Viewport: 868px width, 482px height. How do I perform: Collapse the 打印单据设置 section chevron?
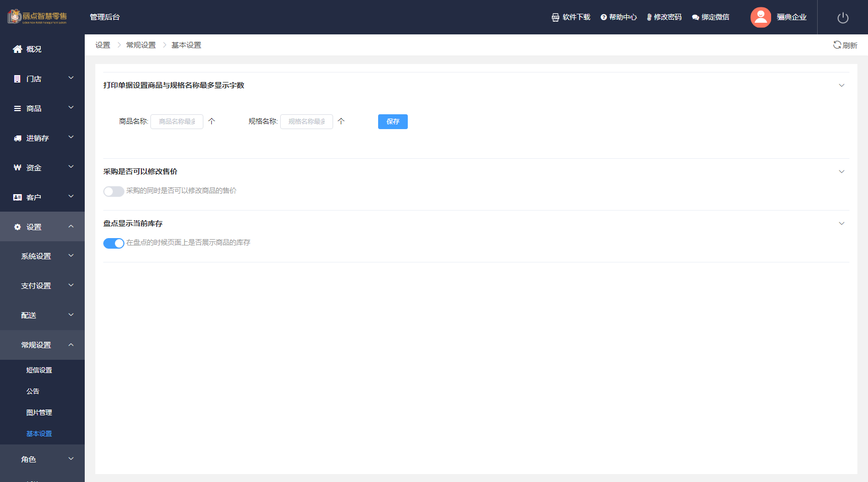(x=842, y=85)
